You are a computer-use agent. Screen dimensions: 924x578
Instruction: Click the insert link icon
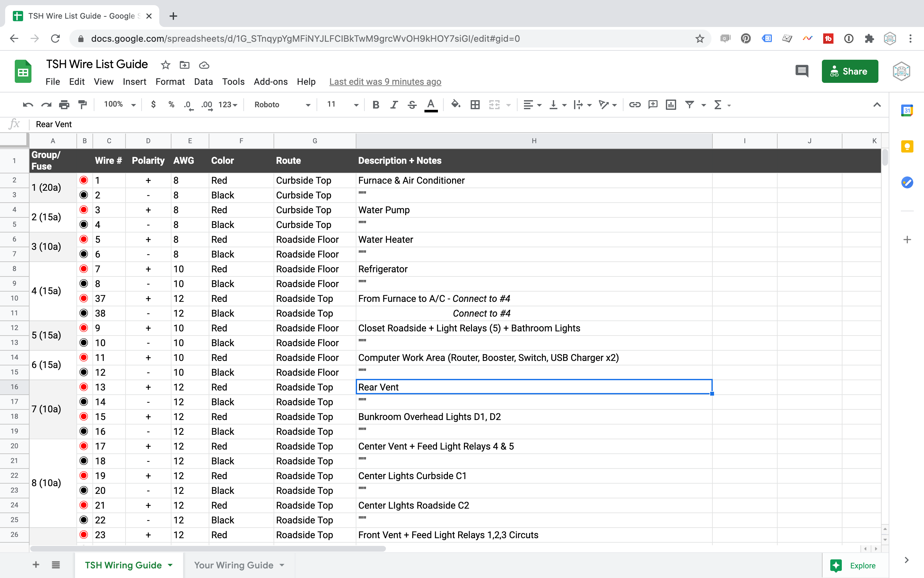tap(635, 104)
